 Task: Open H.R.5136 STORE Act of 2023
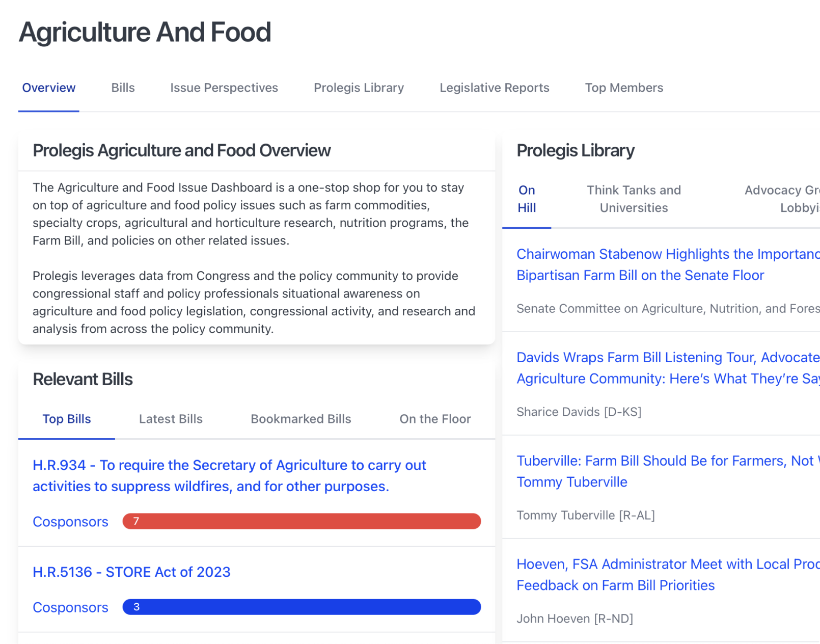(x=131, y=572)
